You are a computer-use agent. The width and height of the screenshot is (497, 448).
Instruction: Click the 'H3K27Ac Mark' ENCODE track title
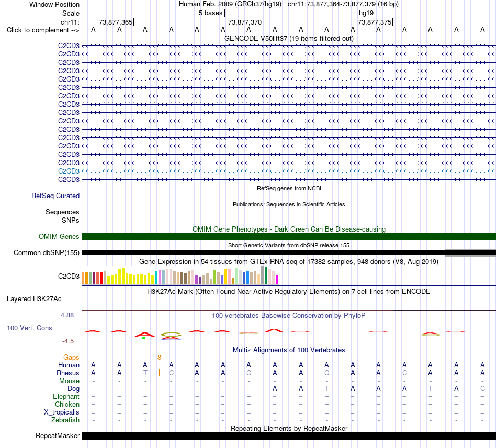(x=289, y=292)
